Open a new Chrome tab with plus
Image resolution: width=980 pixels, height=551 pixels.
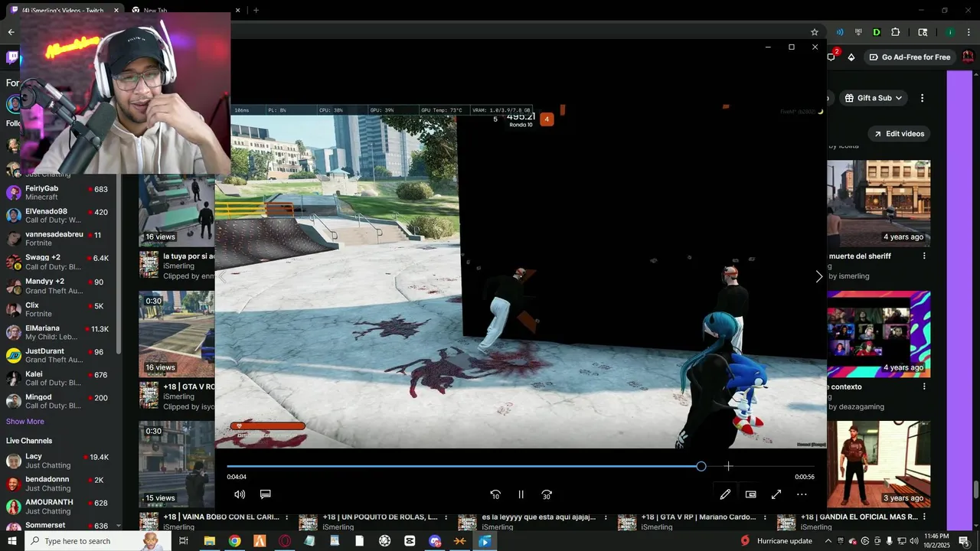tap(256, 11)
